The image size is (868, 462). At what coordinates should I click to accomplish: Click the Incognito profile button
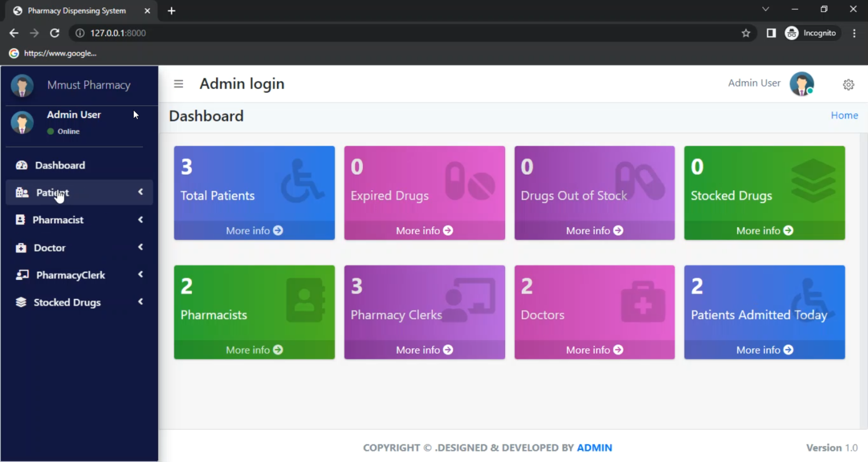click(811, 33)
